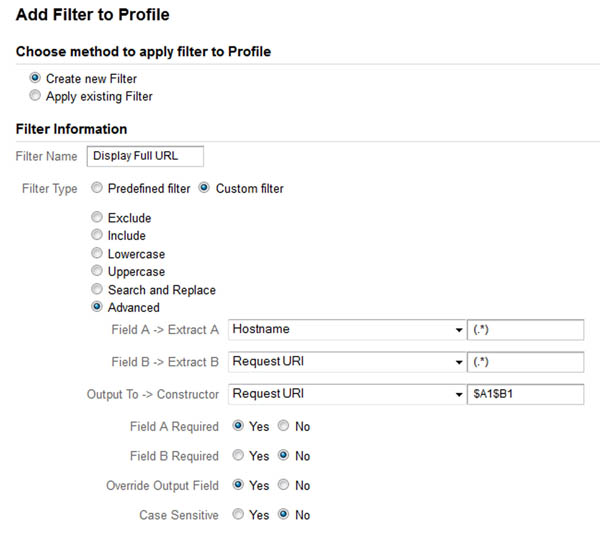Focus the Constructor $A1$B1 input field
600x536 pixels.
click(525, 394)
